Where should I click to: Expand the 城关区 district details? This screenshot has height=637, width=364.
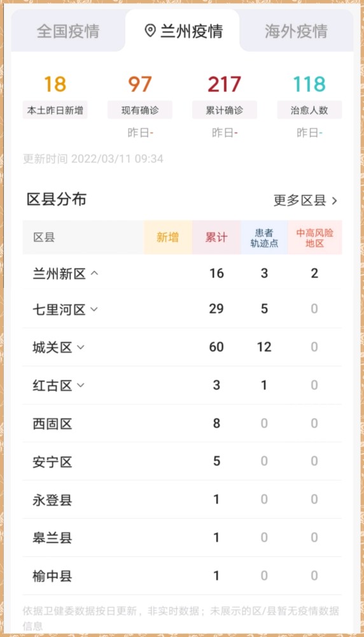tap(81, 347)
